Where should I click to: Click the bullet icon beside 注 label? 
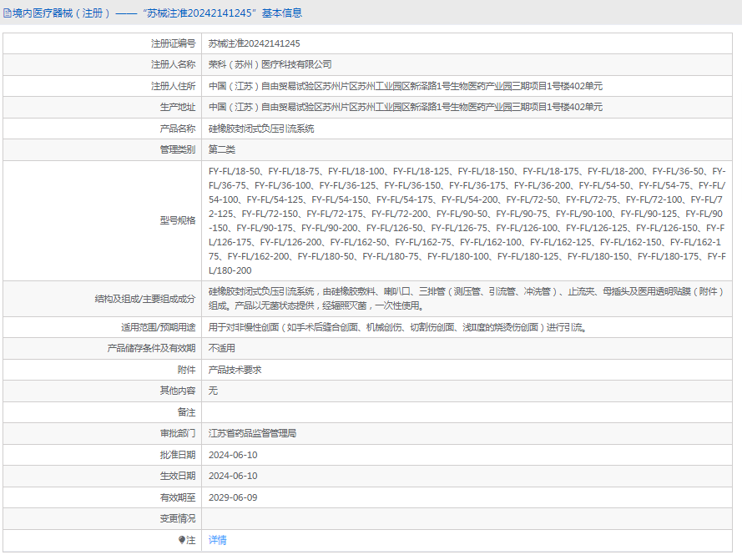(181, 540)
